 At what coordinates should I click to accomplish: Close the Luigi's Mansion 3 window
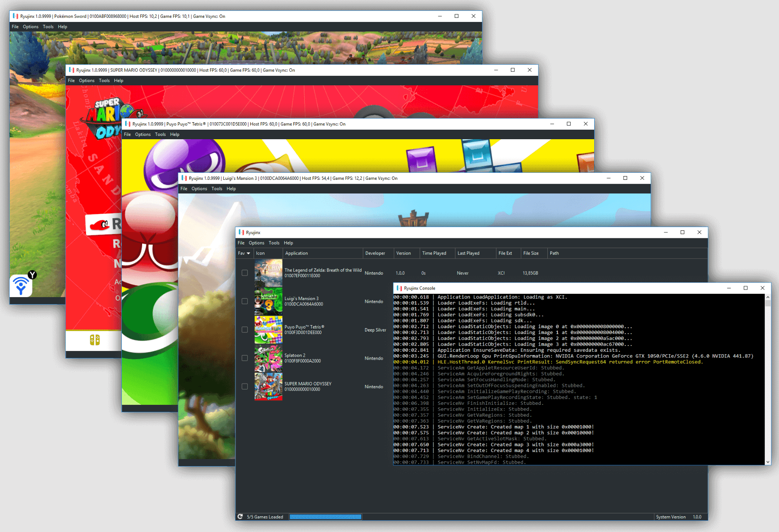tap(642, 178)
